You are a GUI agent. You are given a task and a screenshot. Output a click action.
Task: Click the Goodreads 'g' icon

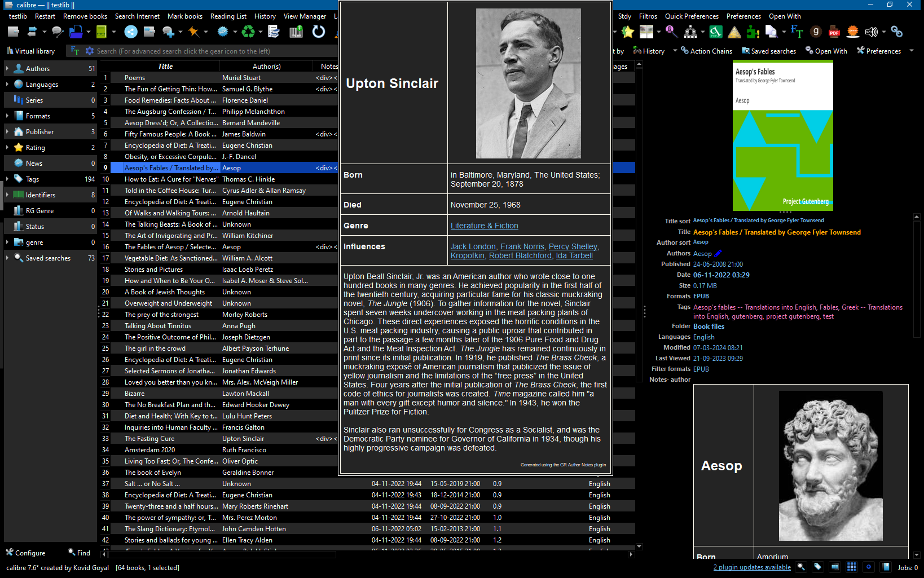[816, 32]
